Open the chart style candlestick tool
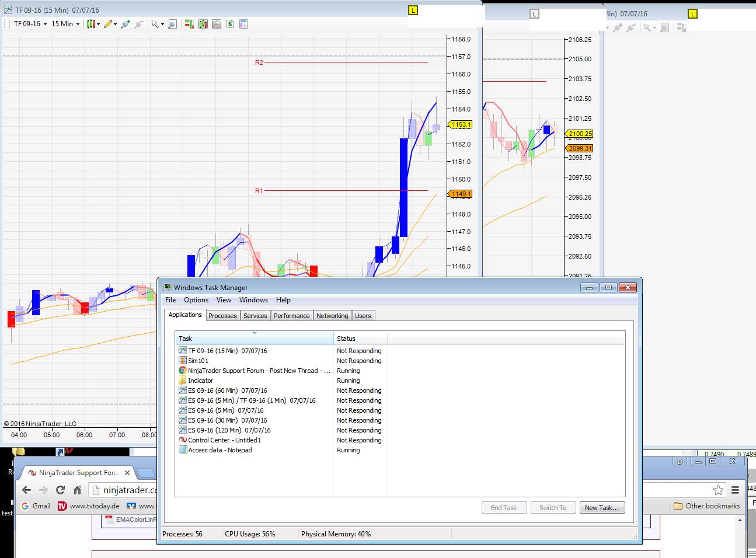The width and height of the screenshot is (756, 558). (x=90, y=24)
